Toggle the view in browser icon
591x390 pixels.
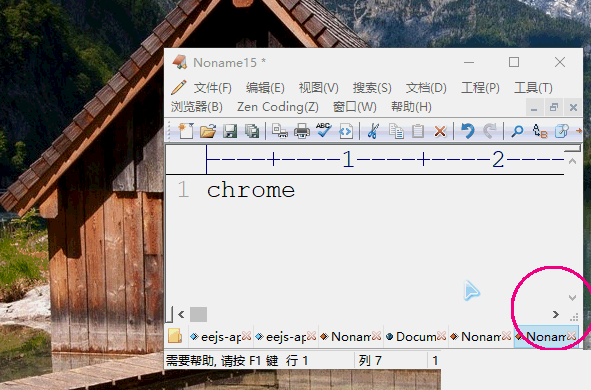coord(346,131)
